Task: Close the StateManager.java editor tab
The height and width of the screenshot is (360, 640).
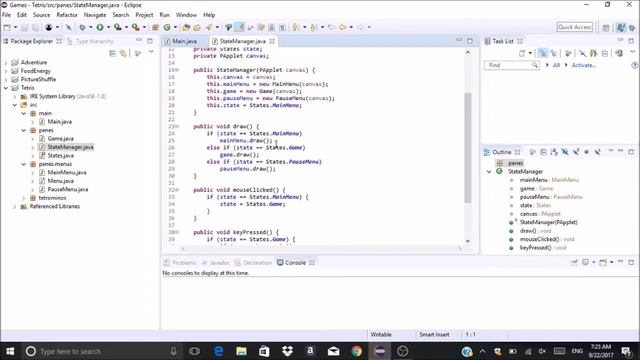Action: 272,41
